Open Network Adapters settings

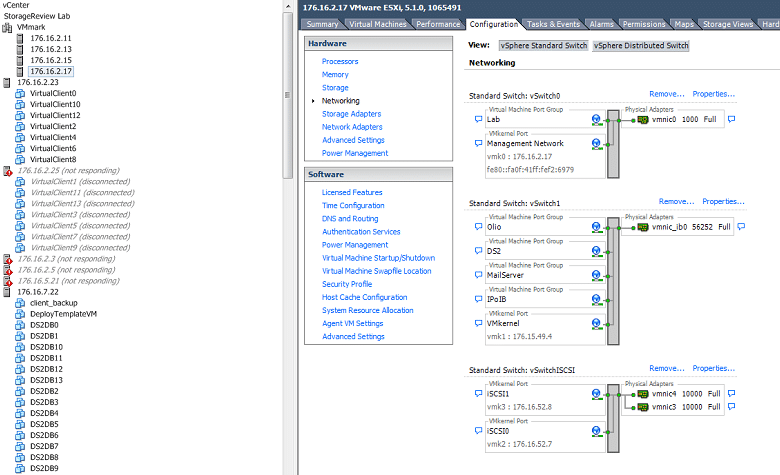point(352,127)
